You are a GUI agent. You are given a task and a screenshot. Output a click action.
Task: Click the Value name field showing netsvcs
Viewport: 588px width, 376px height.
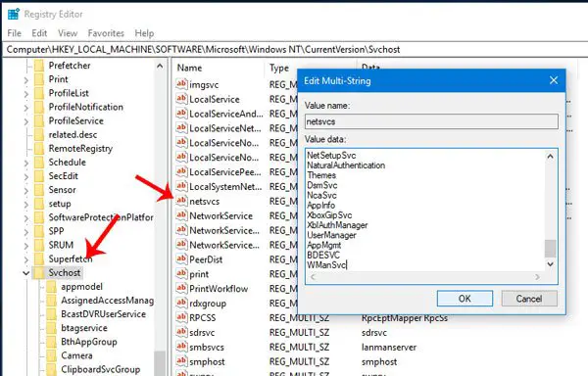pyautogui.click(x=431, y=121)
